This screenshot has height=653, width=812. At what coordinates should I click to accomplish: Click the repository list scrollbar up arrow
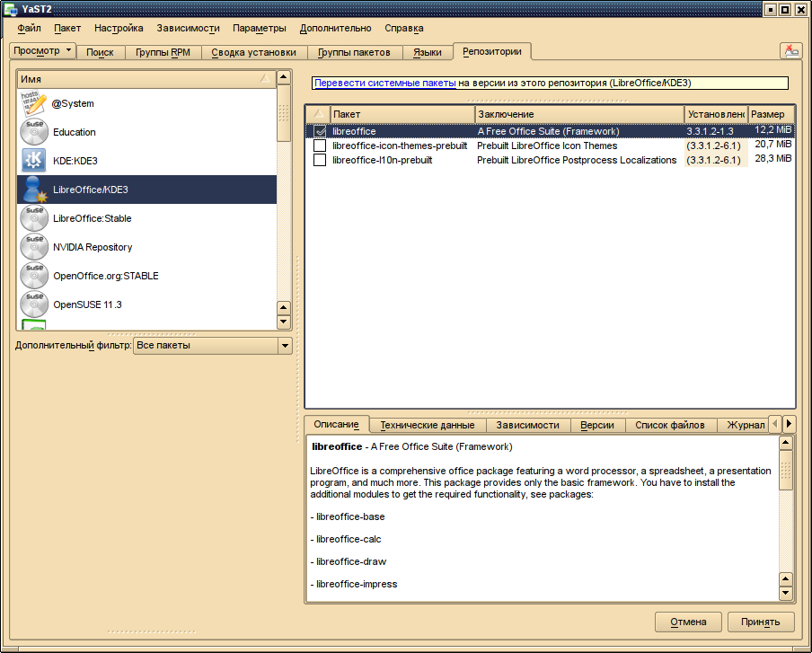284,77
